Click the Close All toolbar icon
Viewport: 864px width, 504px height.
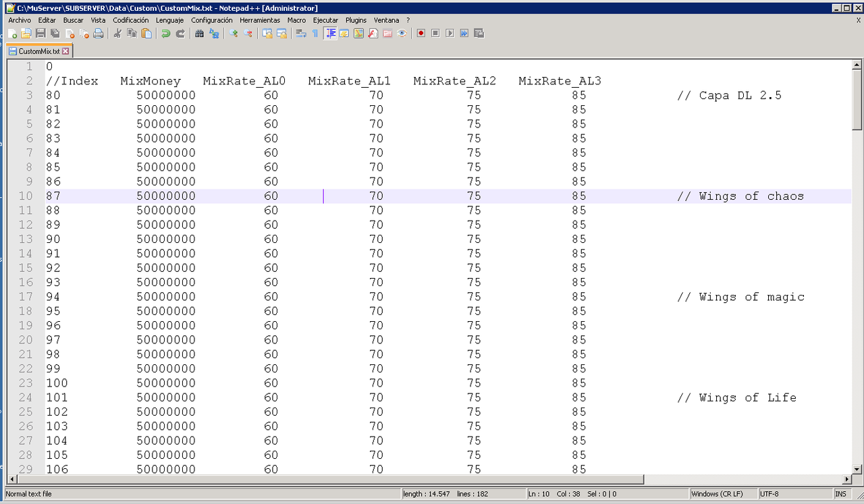84,33
